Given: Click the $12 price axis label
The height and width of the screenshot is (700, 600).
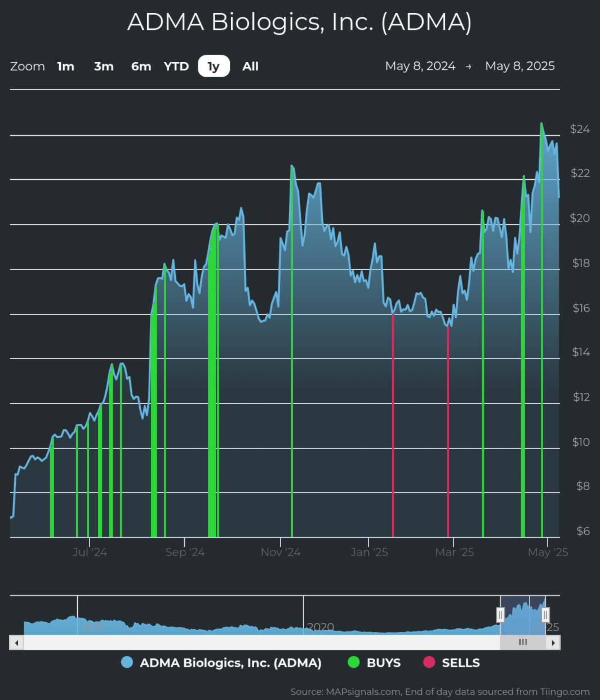Looking at the screenshot, I should tap(581, 397).
